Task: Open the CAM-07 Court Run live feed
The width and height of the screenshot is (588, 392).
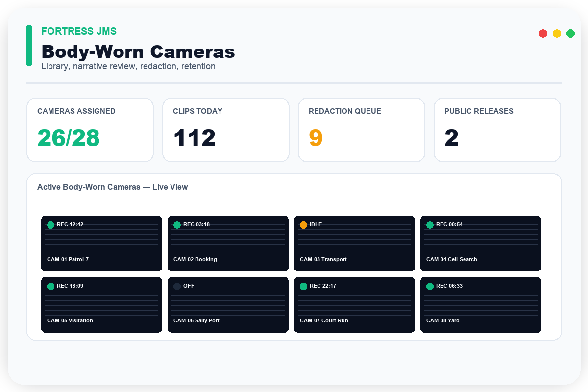Action: pos(354,305)
